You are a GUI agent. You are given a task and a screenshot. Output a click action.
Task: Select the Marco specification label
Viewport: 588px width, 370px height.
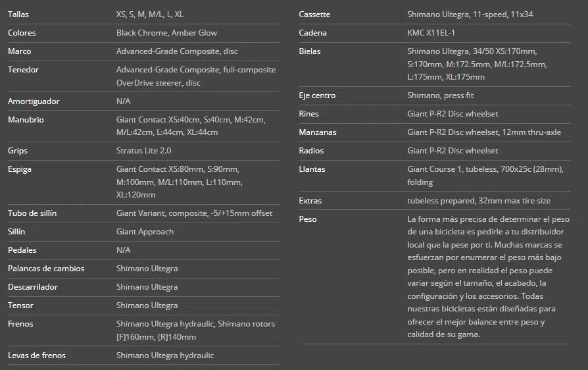click(x=20, y=51)
